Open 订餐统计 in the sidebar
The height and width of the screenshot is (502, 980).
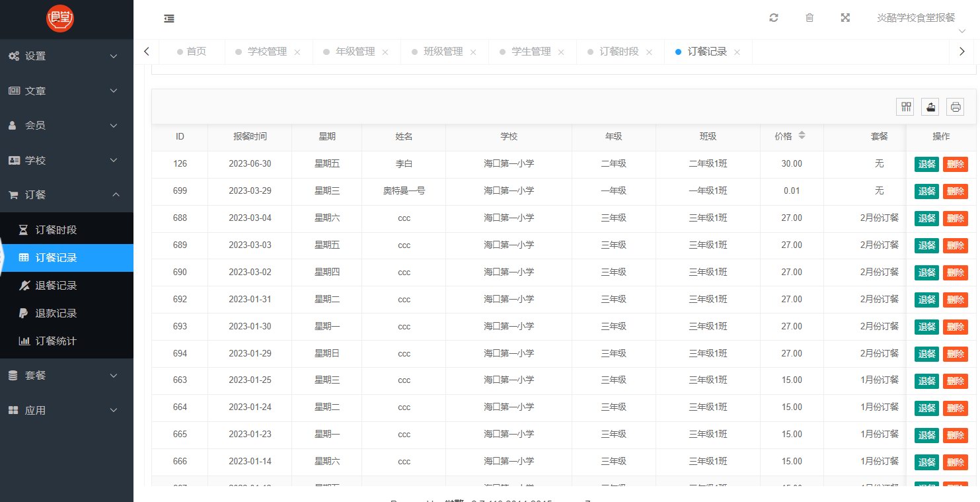(x=67, y=341)
